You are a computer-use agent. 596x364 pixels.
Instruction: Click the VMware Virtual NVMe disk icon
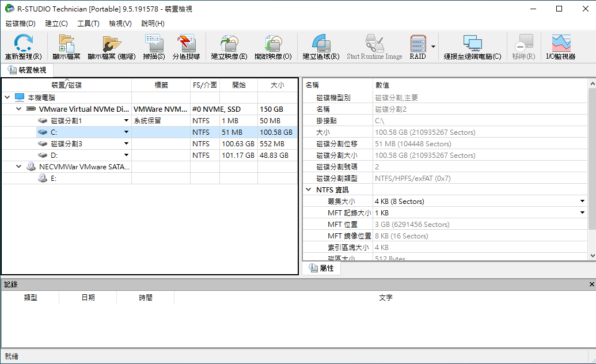pos(31,109)
